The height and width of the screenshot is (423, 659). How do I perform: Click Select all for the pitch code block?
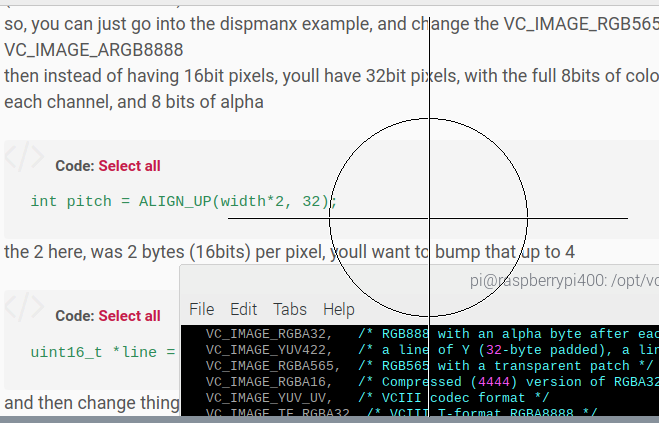(129, 166)
